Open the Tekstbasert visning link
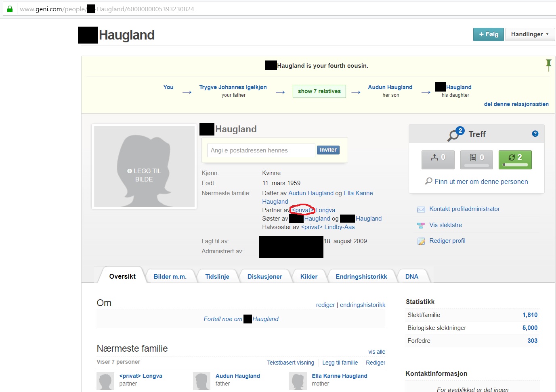The image size is (556, 392). 290,363
